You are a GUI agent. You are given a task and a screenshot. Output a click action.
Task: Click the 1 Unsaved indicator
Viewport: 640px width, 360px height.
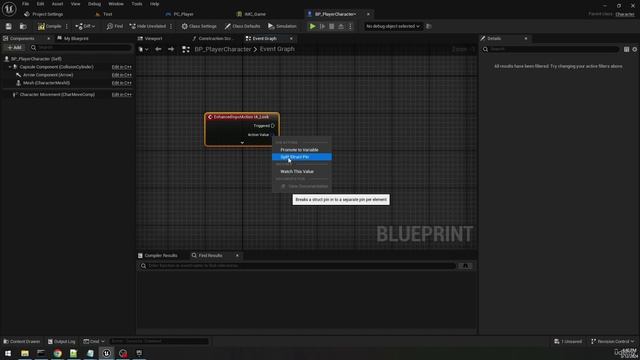click(x=568, y=341)
